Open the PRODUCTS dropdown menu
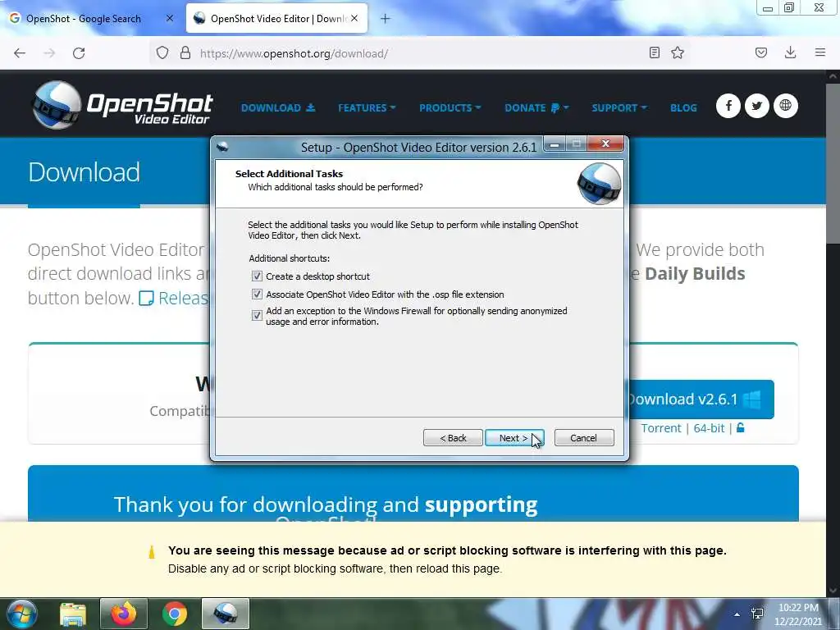Image resolution: width=840 pixels, height=630 pixels. (x=450, y=107)
